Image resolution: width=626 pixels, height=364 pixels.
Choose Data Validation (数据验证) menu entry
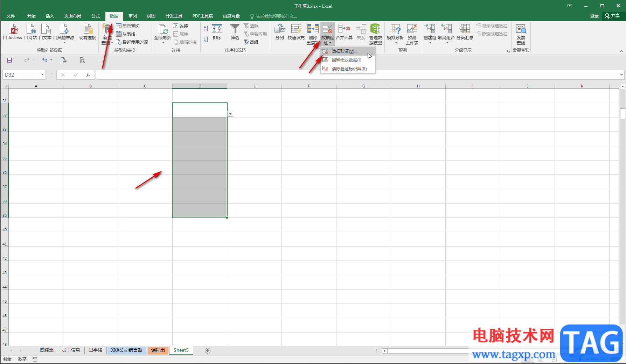click(348, 51)
